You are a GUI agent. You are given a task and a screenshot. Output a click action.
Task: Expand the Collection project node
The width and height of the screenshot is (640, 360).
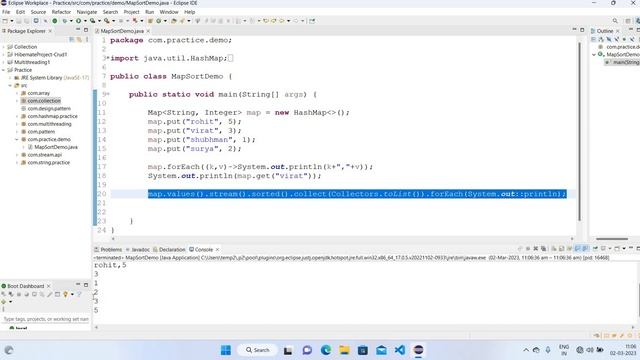[x=4, y=47]
